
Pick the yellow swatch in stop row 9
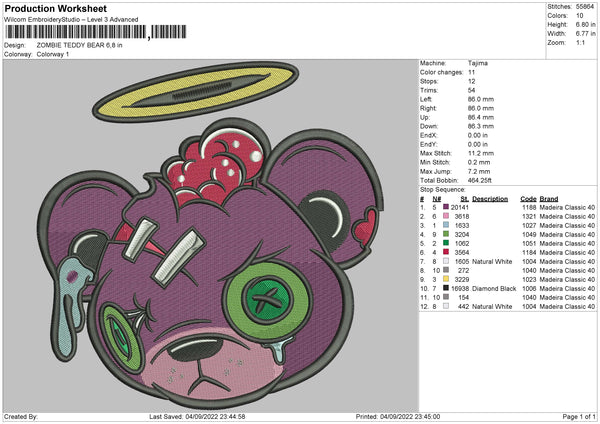445,279
